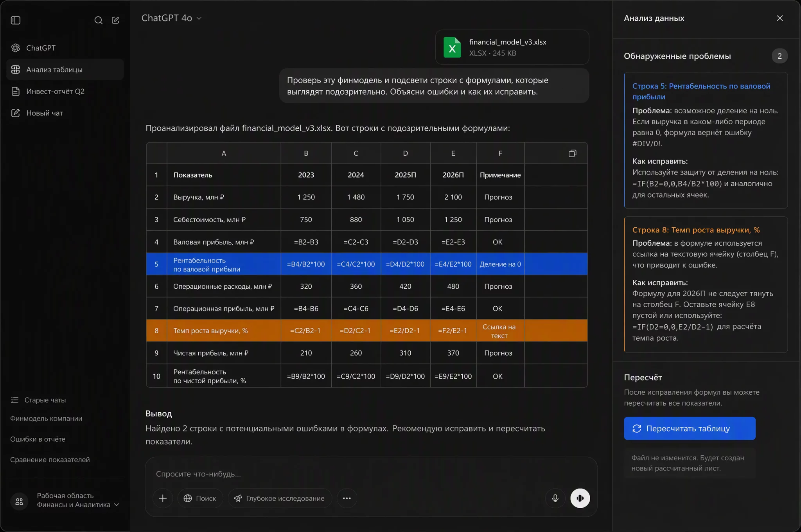Click the Вывод heading text
Image resolution: width=801 pixels, height=532 pixels.
[x=159, y=413]
